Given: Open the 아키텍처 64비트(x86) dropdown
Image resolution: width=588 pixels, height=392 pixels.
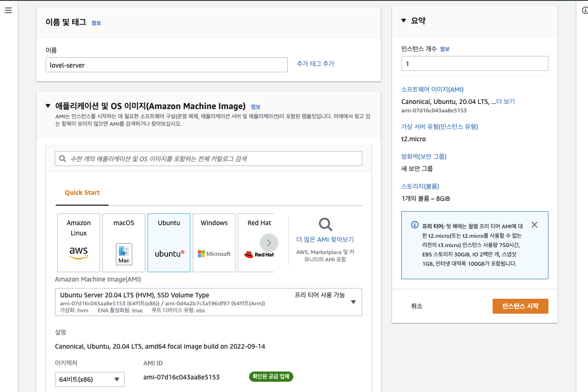Looking at the screenshot, I should click(90, 379).
